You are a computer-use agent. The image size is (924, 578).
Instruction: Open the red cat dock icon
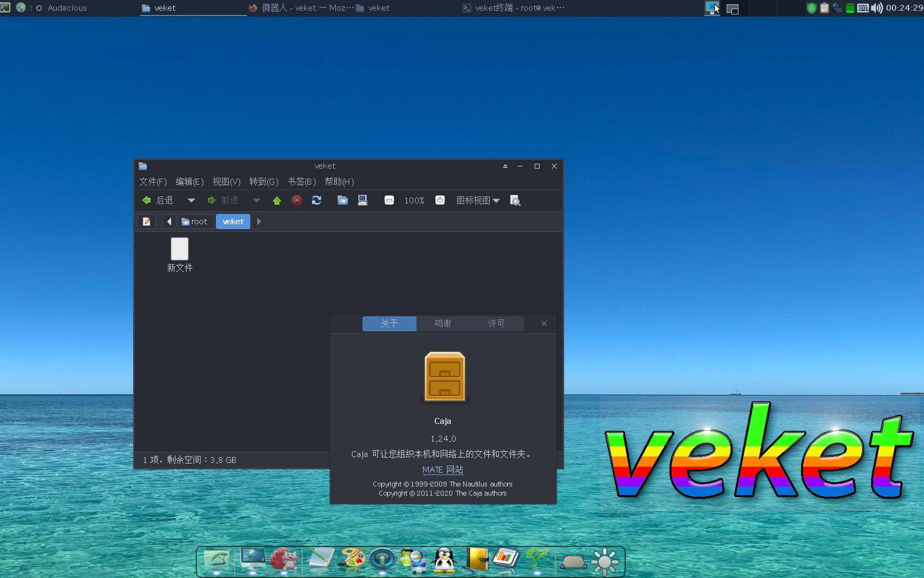[x=283, y=560]
